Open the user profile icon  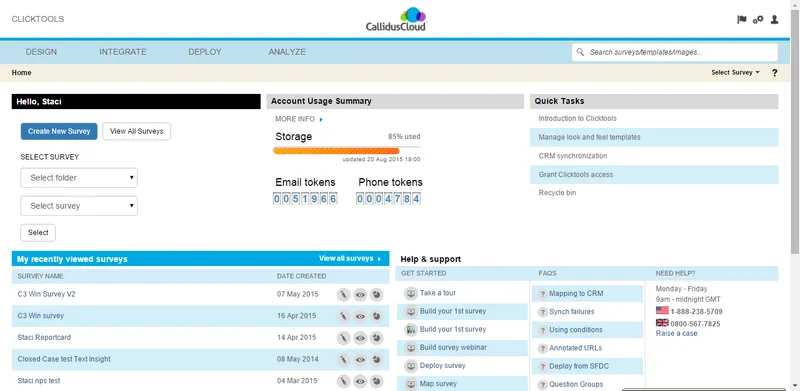click(774, 19)
